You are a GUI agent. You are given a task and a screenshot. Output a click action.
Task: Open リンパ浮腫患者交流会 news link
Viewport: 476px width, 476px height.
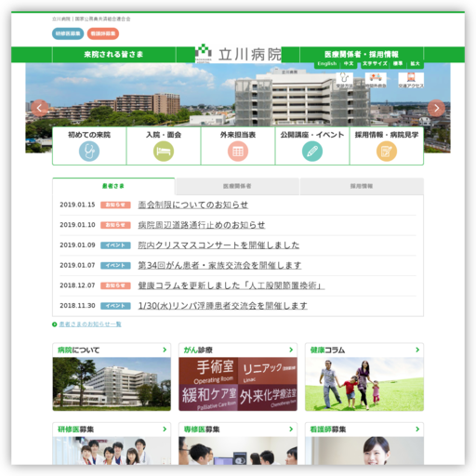click(222, 306)
